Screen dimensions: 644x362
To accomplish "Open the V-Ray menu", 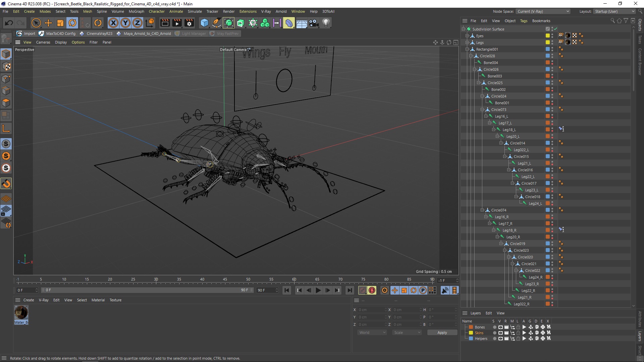I will coord(266,11).
